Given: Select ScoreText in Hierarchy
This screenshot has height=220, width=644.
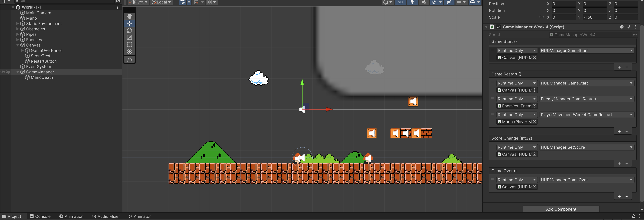Looking at the screenshot, I should (40, 56).
